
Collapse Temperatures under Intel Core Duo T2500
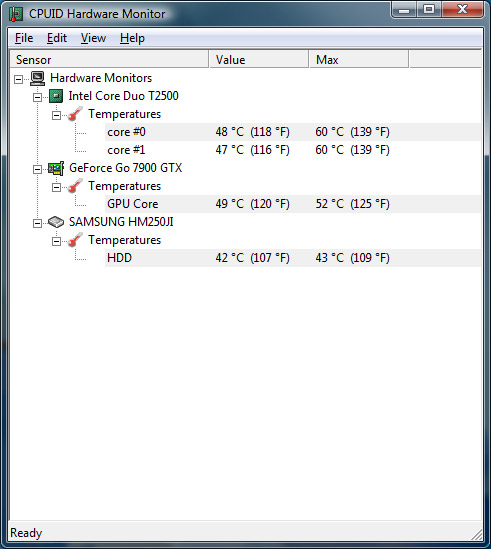56,115
